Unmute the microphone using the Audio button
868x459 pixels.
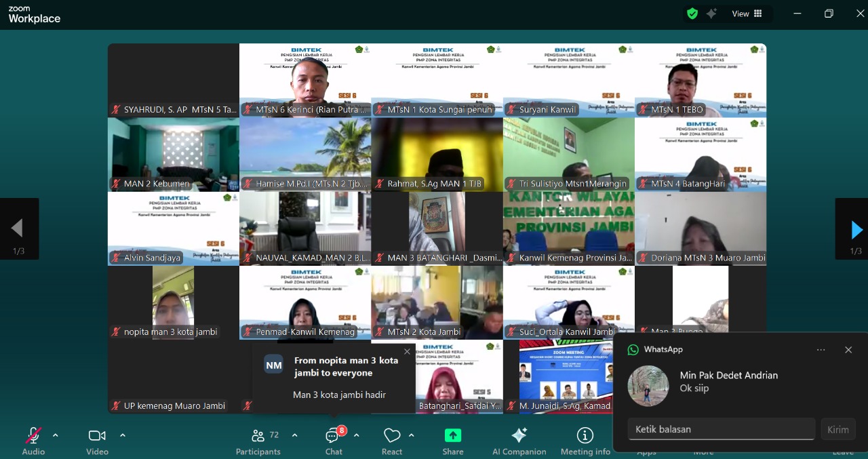coord(33,436)
